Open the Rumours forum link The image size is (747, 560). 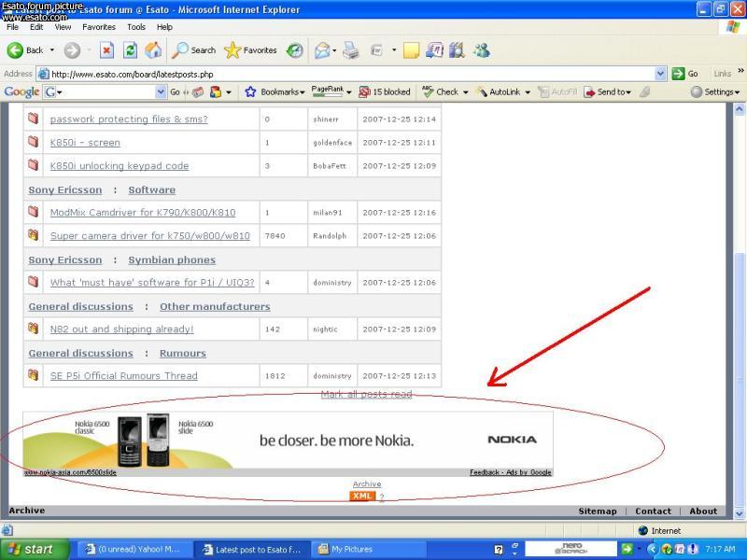click(183, 354)
